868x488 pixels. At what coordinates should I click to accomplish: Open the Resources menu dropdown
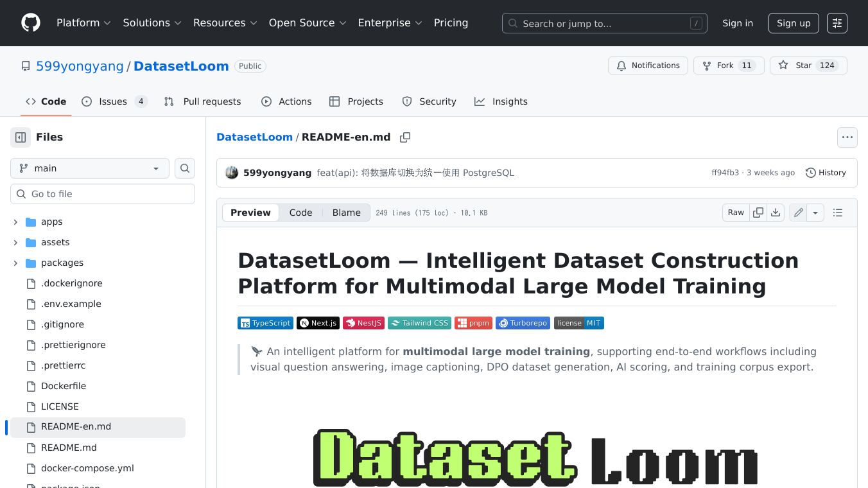tap(225, 23)
